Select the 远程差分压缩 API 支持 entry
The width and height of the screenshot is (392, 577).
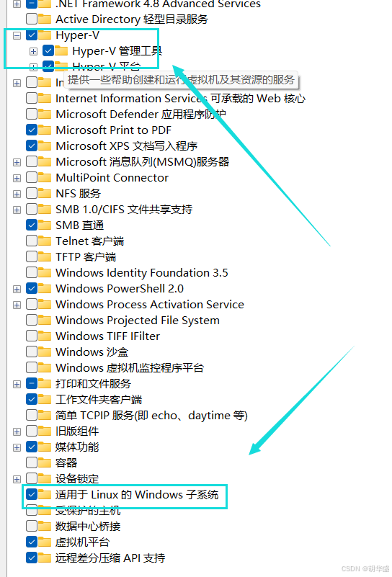[x=110, y=558]
